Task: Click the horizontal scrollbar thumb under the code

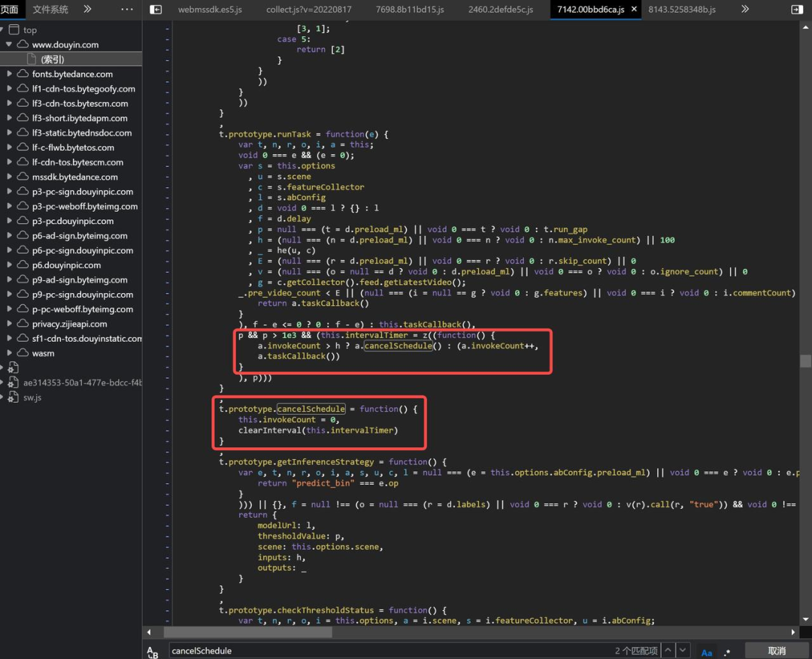Action: click(x=248, y=632)
